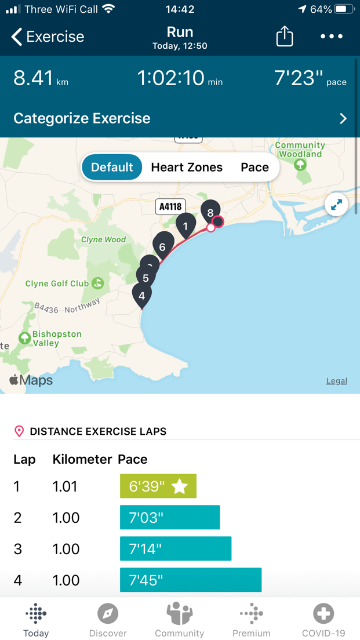Open the COVID-19 tab

coord(323,620)
